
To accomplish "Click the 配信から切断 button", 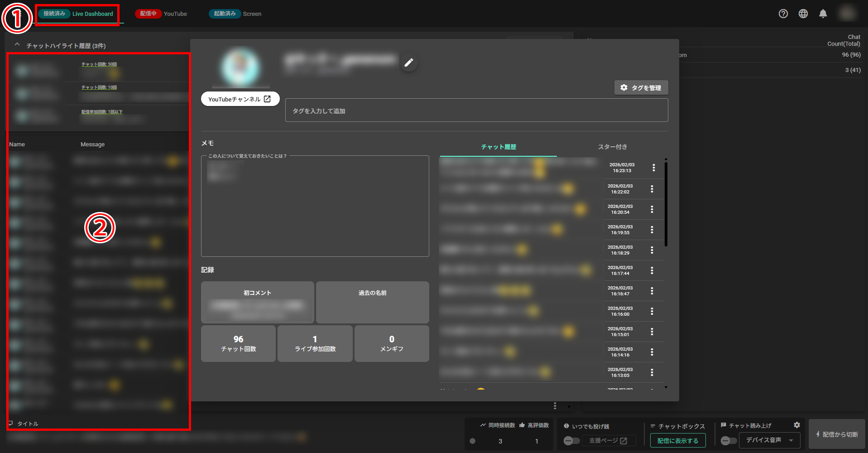I will 837,434.
